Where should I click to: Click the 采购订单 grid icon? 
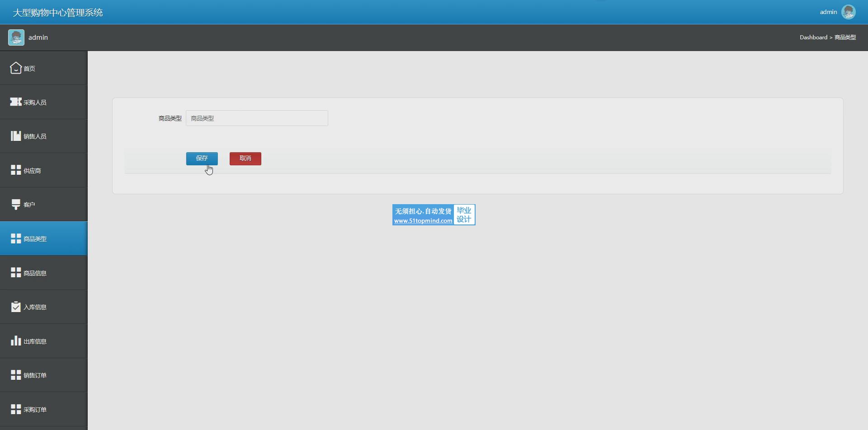(x=16, y=409)
